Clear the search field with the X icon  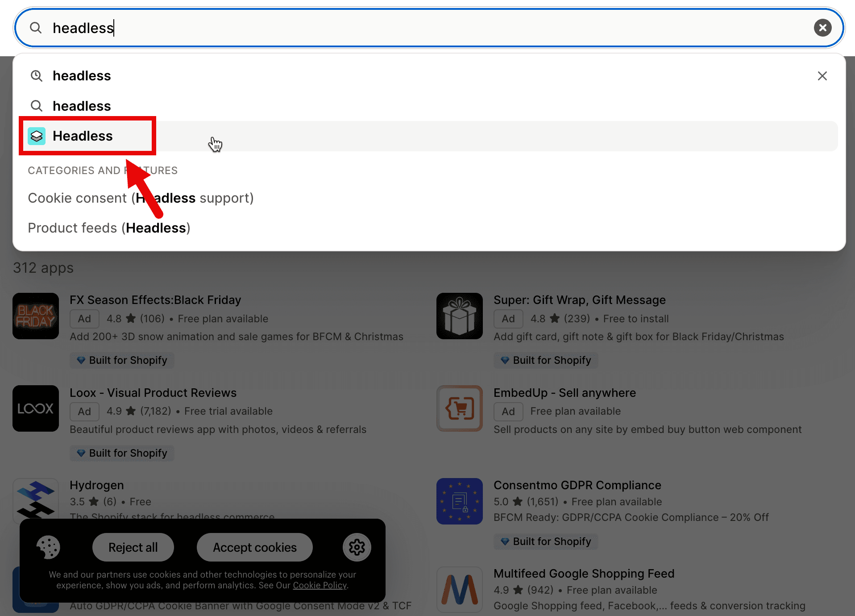click(822, 28)
